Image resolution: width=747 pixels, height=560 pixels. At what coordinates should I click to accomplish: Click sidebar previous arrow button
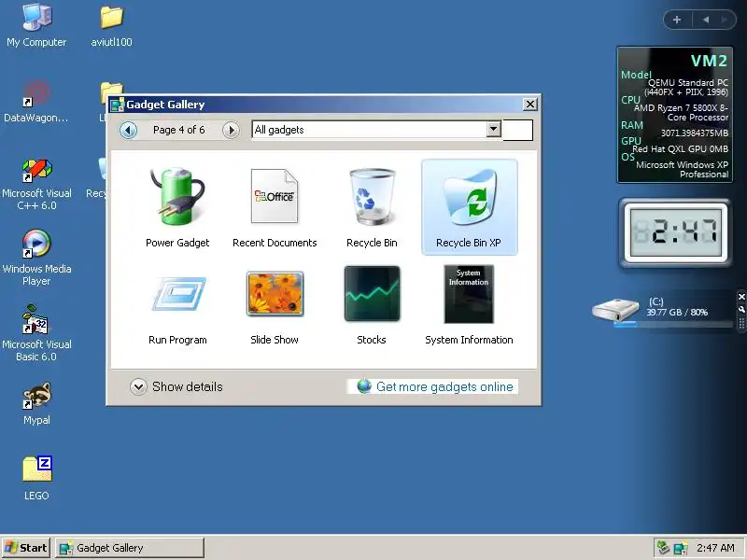pos(706,20)
